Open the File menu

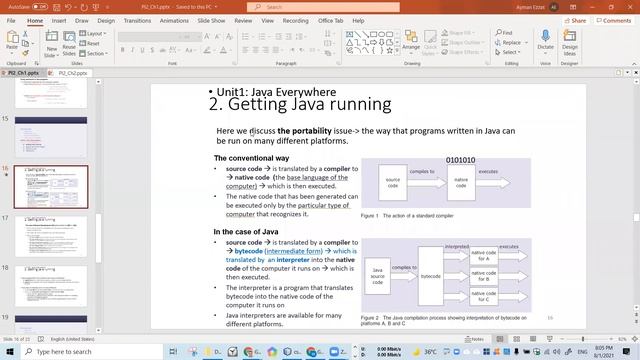coord(11,20)
